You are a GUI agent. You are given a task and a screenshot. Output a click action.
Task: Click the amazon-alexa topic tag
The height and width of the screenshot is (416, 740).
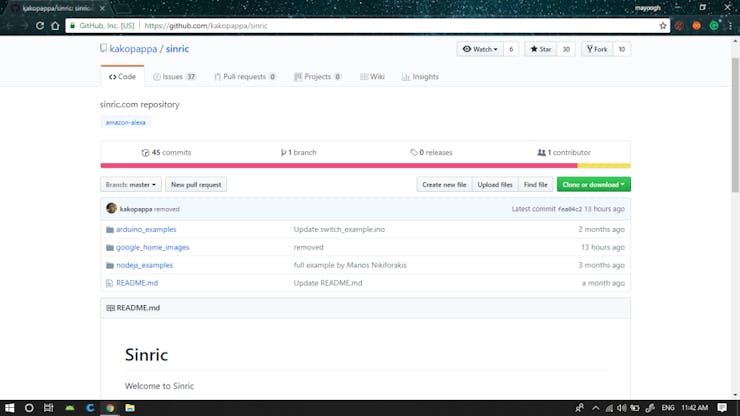(126, 122)
